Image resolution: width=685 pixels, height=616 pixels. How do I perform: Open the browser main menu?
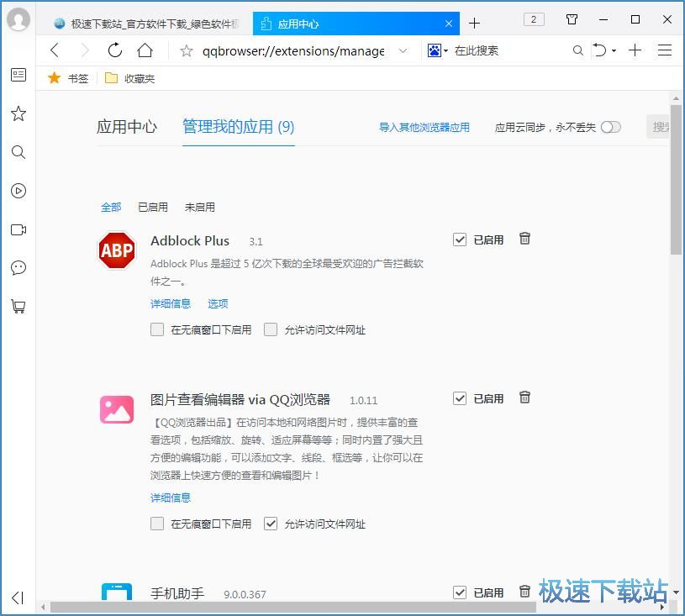(665, 50)
